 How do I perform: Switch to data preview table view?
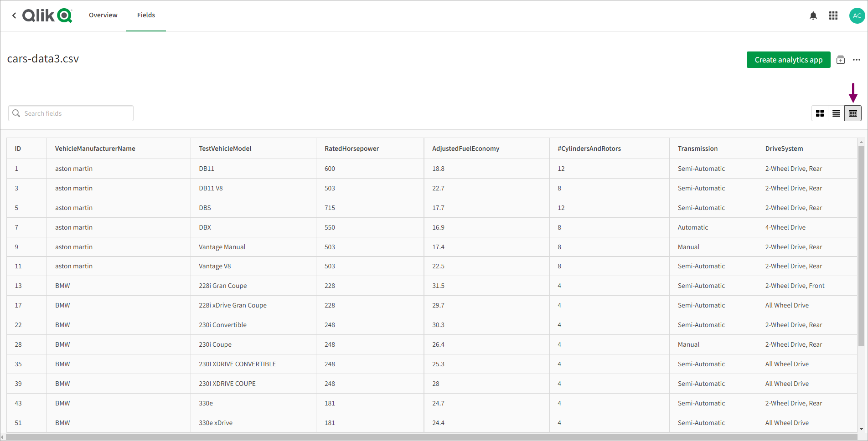tap(853, 113)
